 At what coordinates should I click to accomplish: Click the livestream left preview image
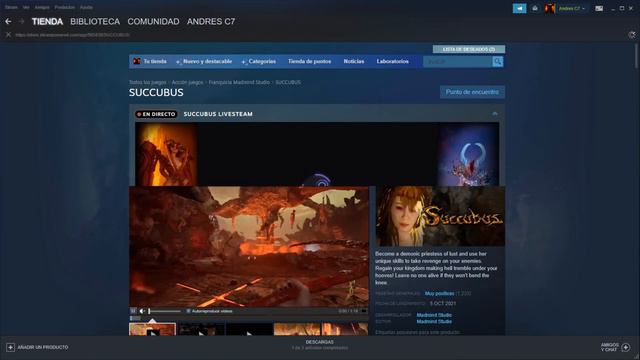pyautogui.click(x=167, y=154)
